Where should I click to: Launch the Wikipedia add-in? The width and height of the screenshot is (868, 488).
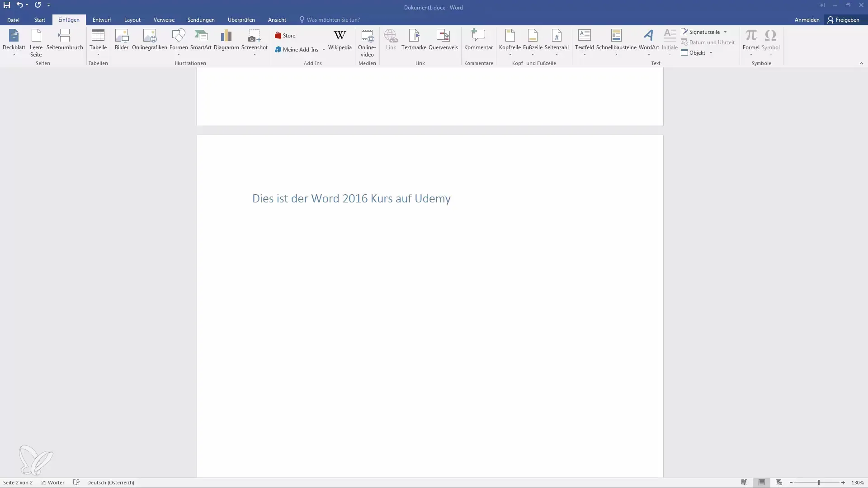coord(340,40)
